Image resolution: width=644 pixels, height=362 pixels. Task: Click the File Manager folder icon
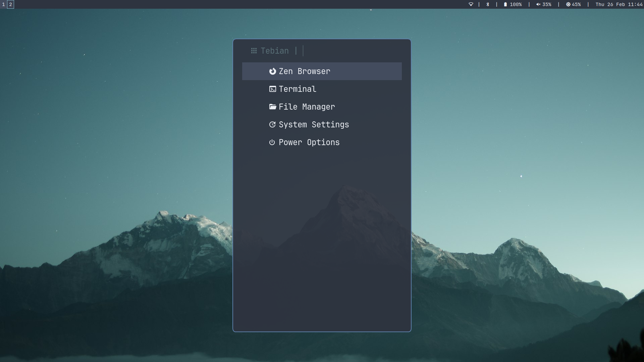[x=273, y=107]
